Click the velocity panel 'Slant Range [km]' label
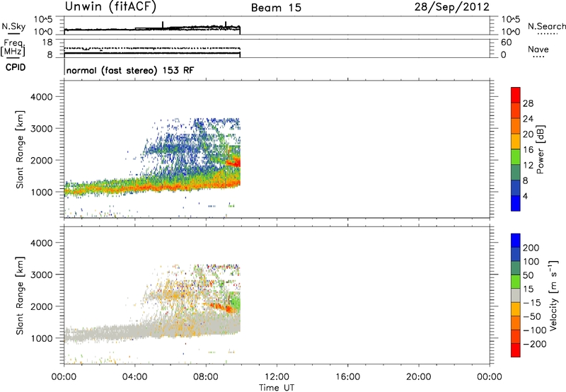Viewport: 566px width, 392px height. tap(20, 296)
